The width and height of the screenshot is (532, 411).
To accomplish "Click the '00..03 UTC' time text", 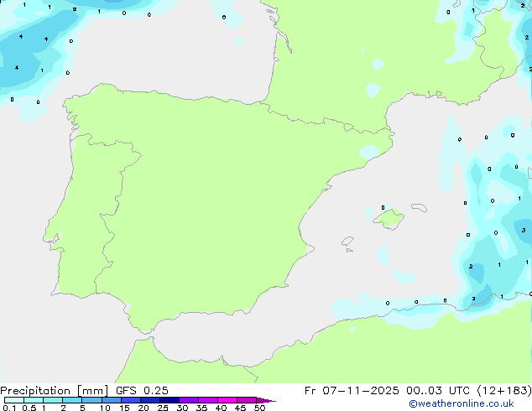I will coord(438,391).
